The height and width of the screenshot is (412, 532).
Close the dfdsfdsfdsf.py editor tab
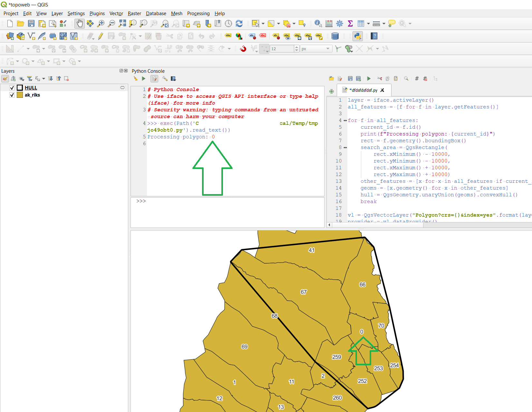coord(382,90)
